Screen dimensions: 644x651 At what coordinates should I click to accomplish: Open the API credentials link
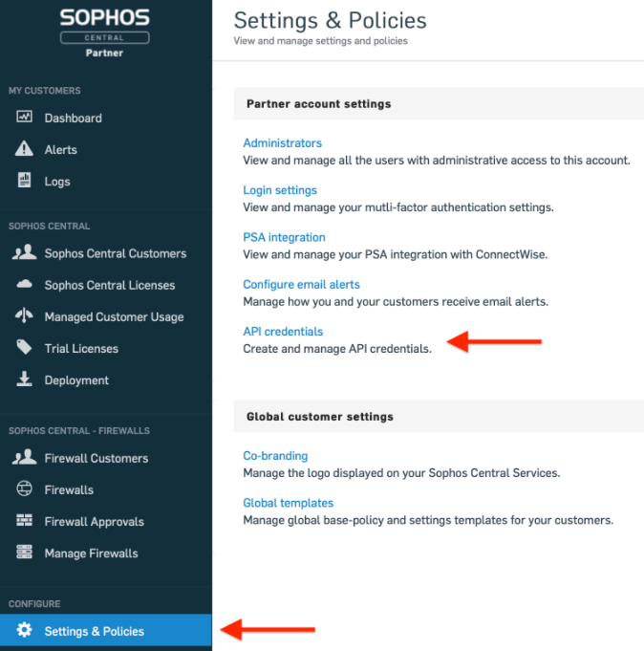[283, 332]
